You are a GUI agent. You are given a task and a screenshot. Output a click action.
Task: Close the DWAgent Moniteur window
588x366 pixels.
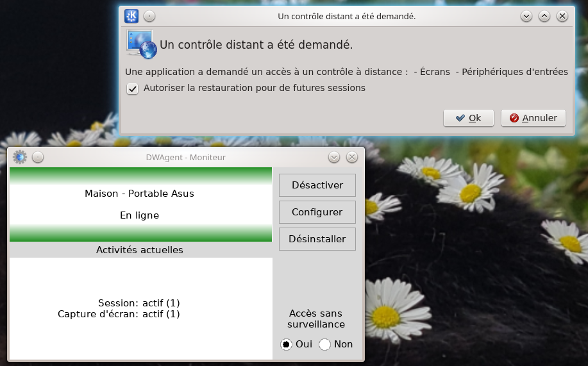pos(352,157)
